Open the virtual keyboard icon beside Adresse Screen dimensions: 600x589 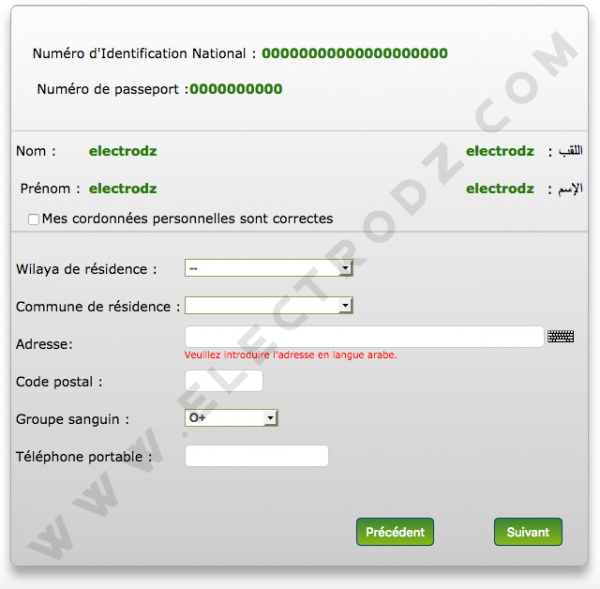[x=560, y=336]
